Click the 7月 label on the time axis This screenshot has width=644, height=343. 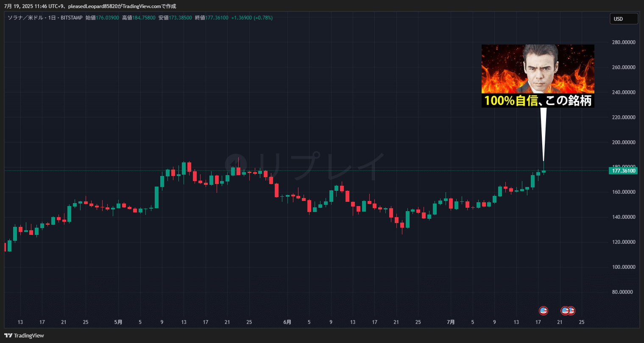pyautogui.click(x=451, y=322)
